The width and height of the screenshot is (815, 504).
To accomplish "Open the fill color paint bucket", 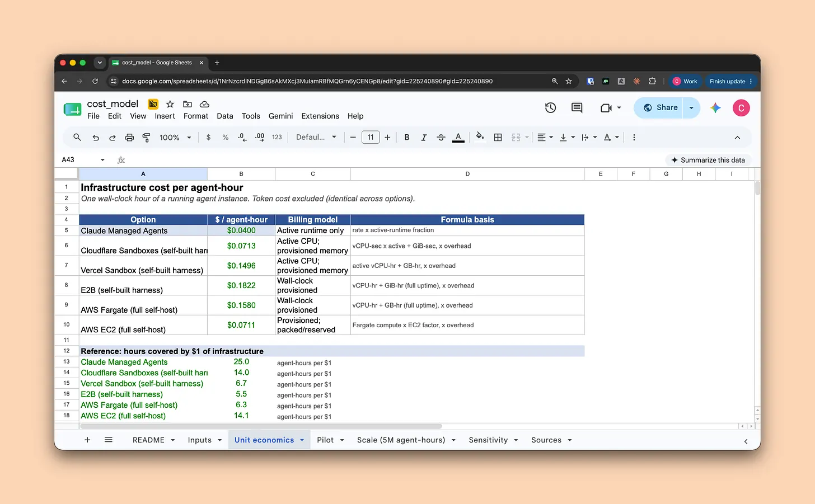I will (x=480, y=137).
